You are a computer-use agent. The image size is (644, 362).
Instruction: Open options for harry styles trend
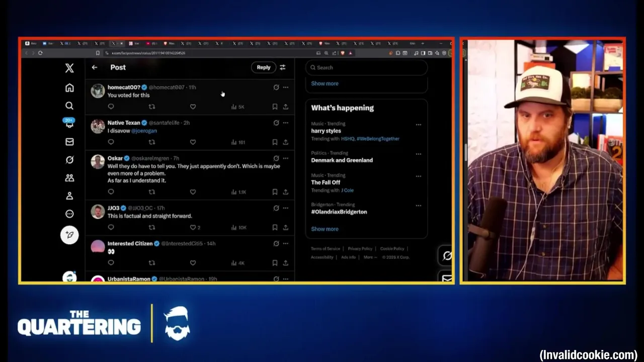[x=418, y=125]
